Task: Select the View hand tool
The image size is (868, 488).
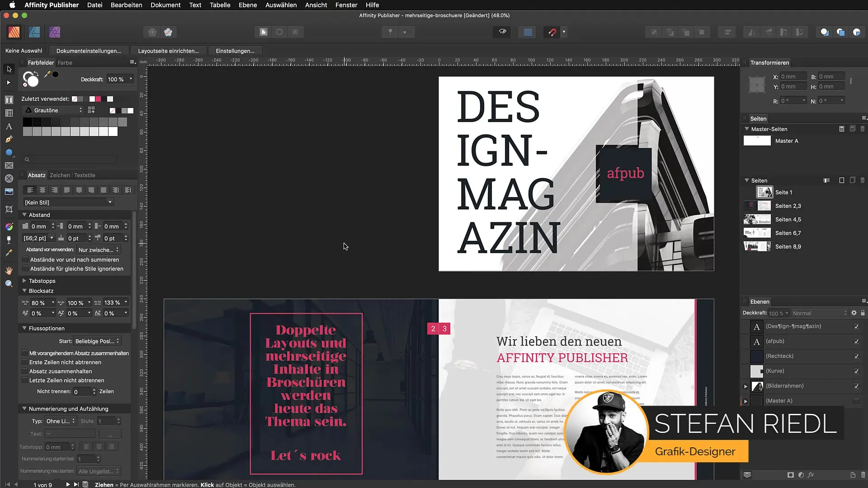Action: (x=9, y=271)
